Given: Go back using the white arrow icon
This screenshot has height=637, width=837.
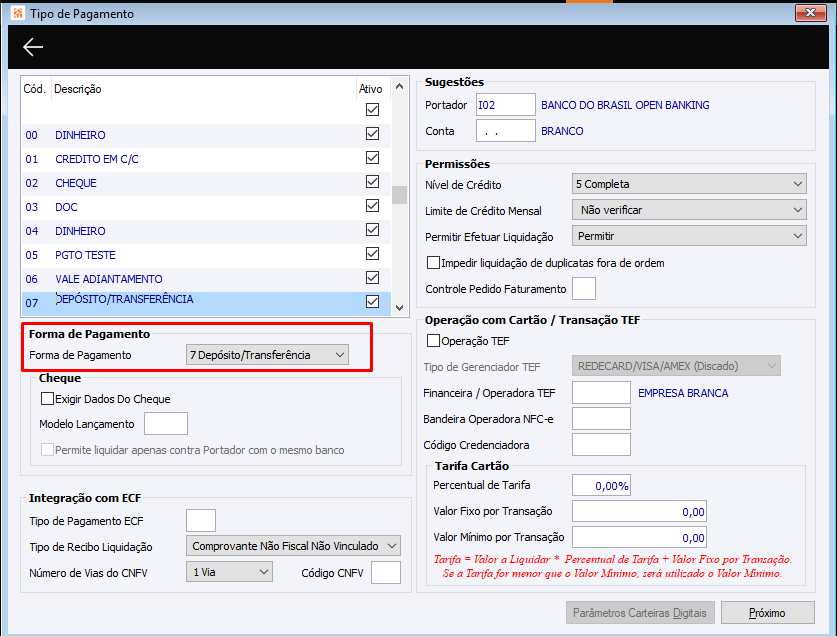Looking at the screenshot, I should (33, 47).
